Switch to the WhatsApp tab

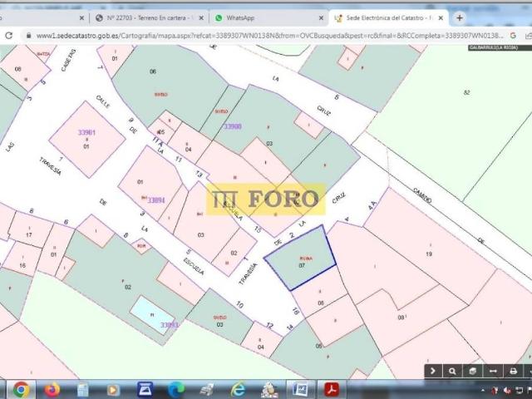pos(268,18)
